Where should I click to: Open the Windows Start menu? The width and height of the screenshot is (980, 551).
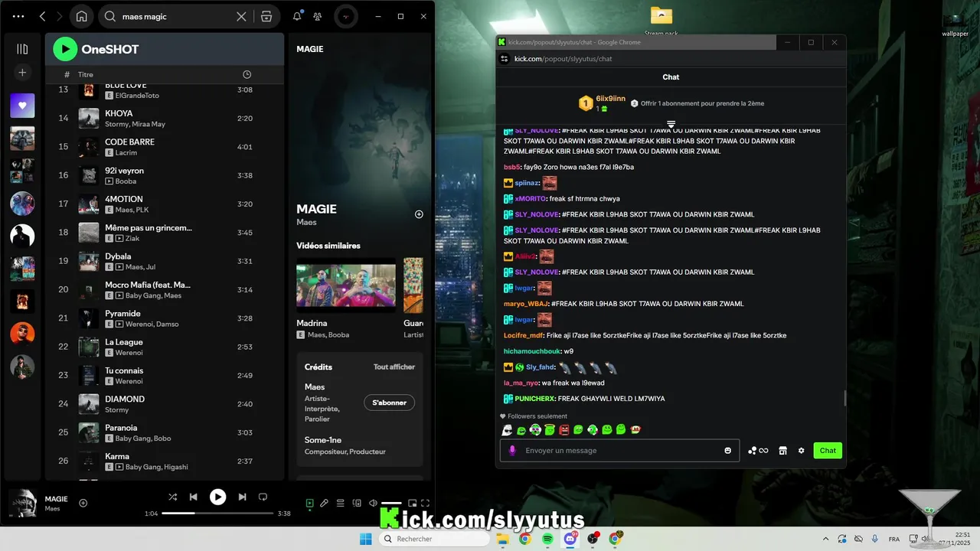(x=366, y=539)
